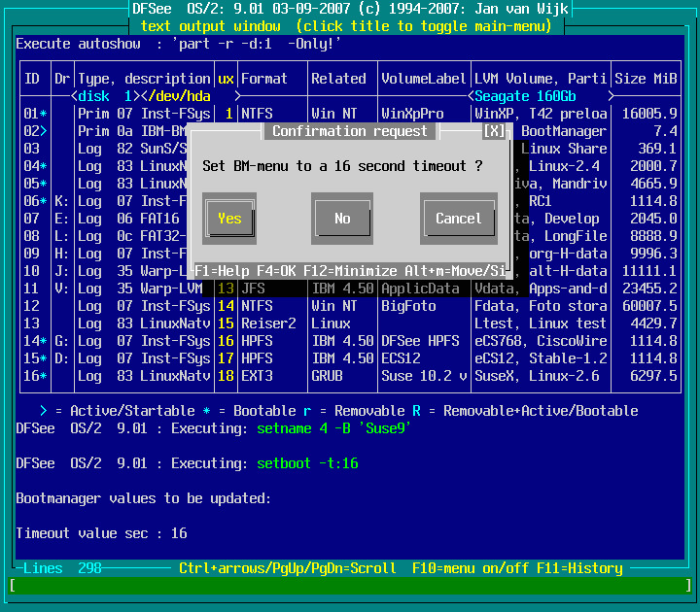This screenshot has width=700, height=612.
Task: Click 'F12=Minimize' in the dialog footer
Action: click(350, 271)
